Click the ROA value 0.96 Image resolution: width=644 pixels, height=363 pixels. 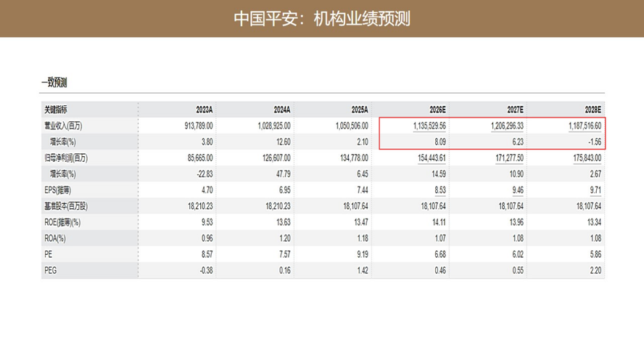pos(207,238)
